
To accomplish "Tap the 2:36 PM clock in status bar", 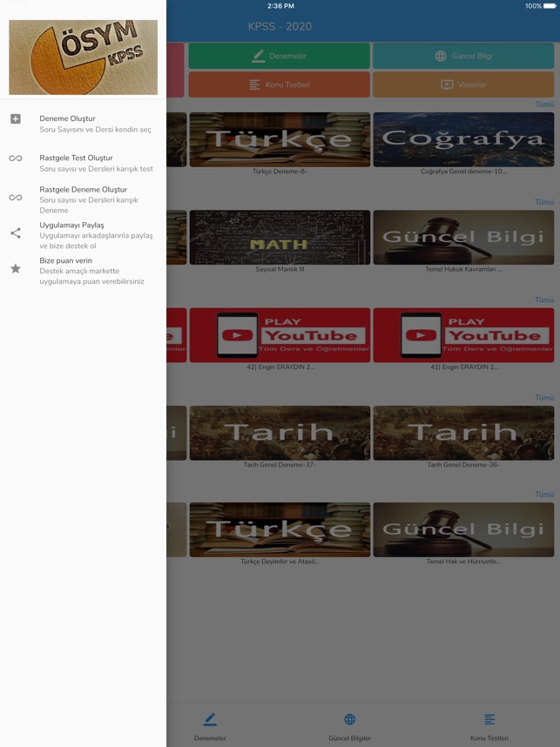I will 280,6.
